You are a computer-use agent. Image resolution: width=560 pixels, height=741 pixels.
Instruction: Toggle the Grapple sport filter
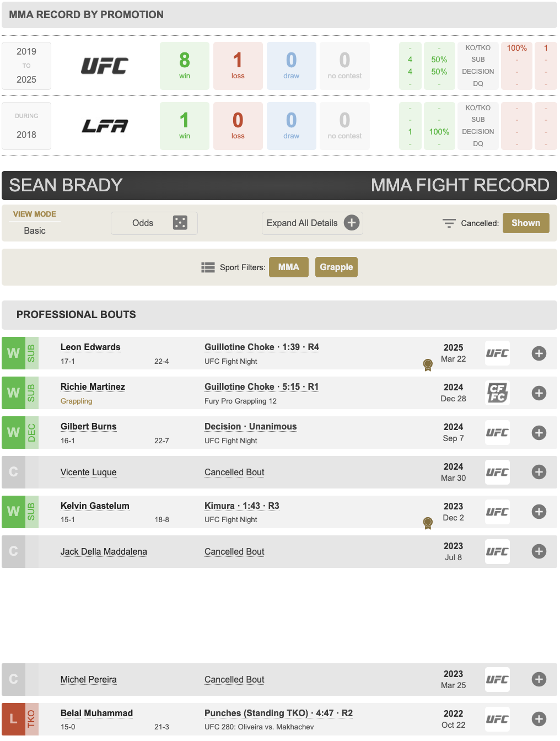[336, 267]
